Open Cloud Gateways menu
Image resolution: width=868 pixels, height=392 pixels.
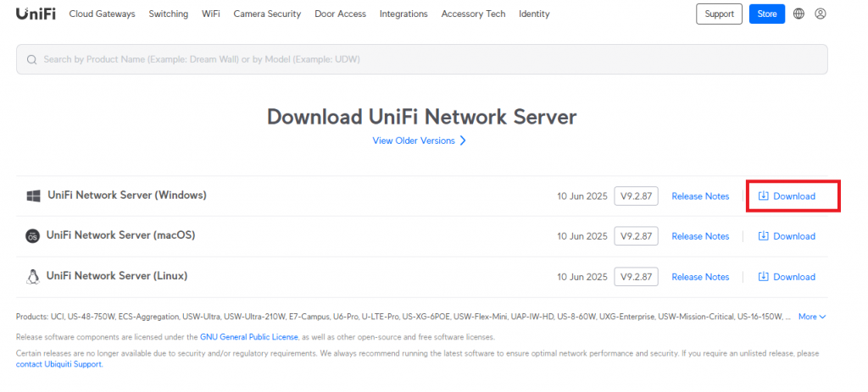[102, 14]
